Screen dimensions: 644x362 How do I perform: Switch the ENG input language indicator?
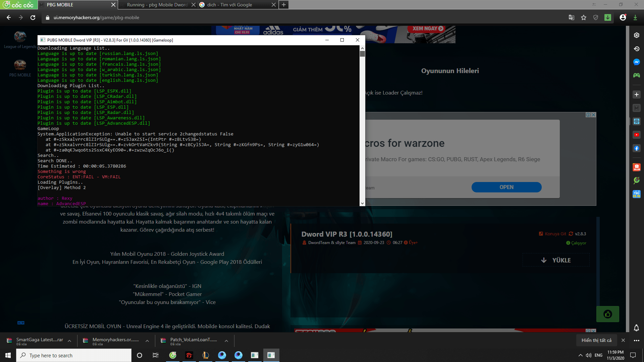tap(598, 355)
